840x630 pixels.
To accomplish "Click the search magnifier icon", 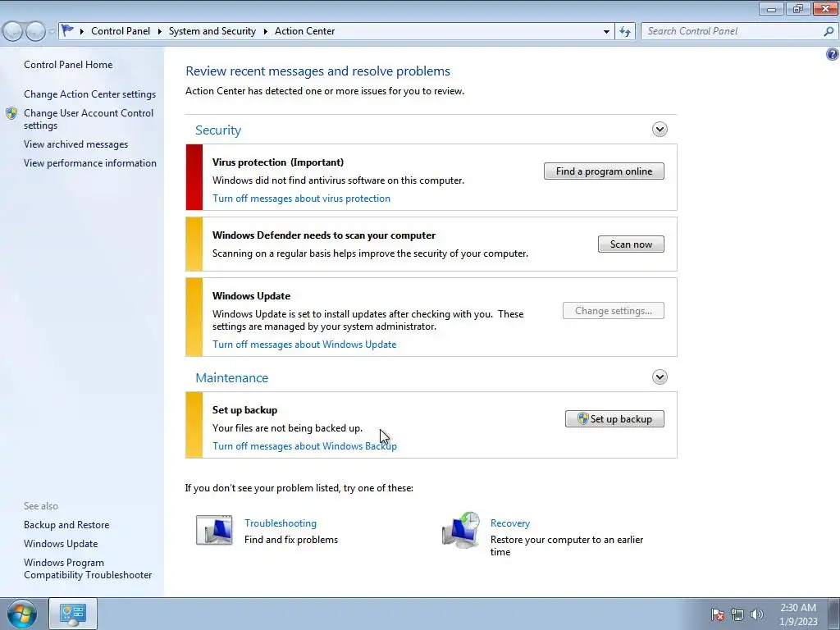I will [x=829, y=31].
